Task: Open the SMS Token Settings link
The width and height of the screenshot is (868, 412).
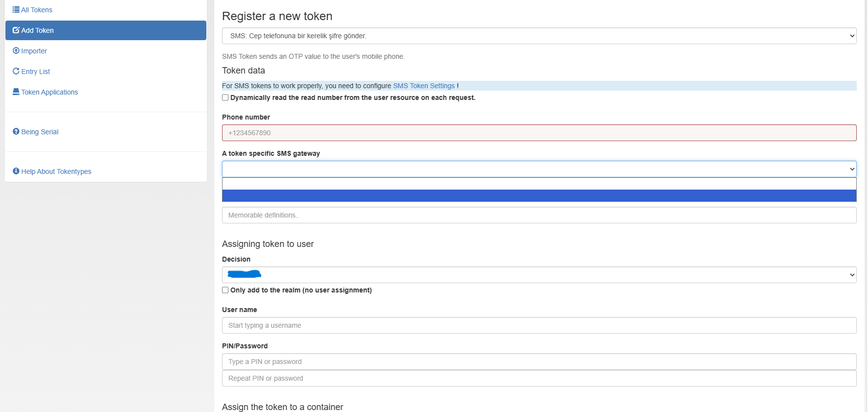Action: point(424,86)
